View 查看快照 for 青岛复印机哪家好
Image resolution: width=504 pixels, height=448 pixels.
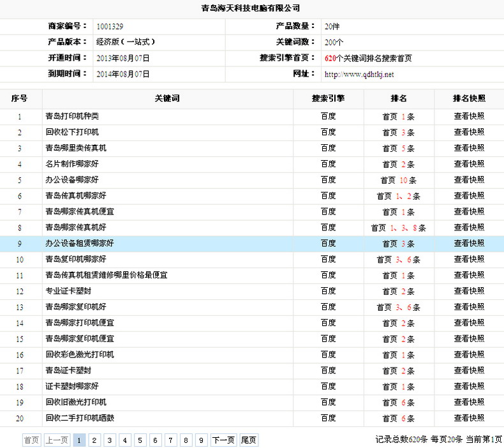click(469, 259)
